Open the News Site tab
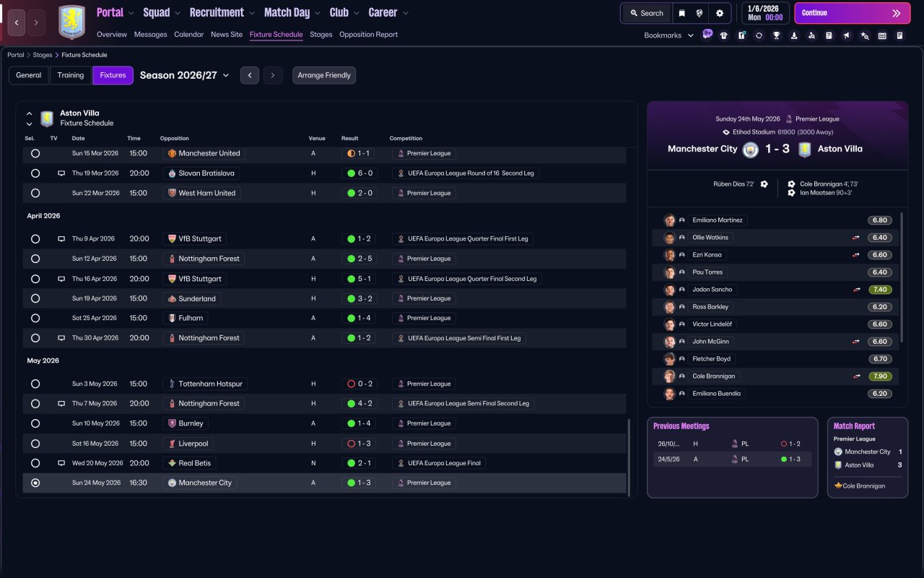 (227, 35)
